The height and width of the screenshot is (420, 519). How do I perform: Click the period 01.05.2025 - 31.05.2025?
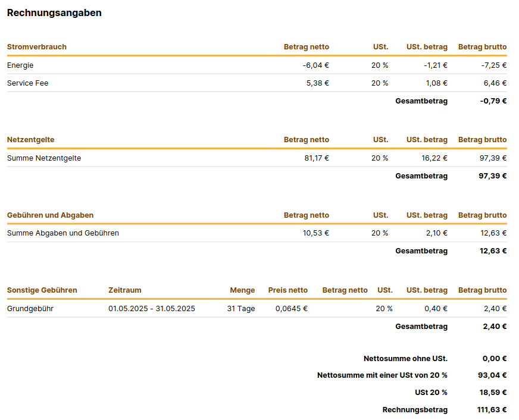[152, 309]
